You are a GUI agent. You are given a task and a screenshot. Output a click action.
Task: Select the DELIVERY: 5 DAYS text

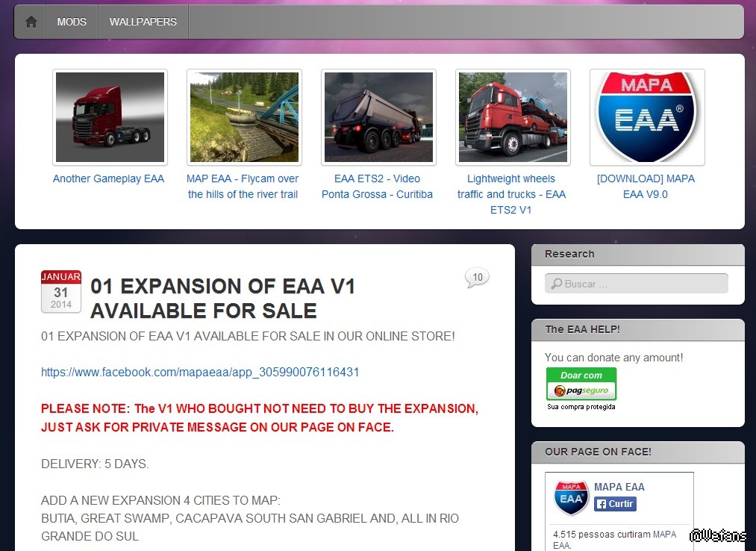click(95, 464)
